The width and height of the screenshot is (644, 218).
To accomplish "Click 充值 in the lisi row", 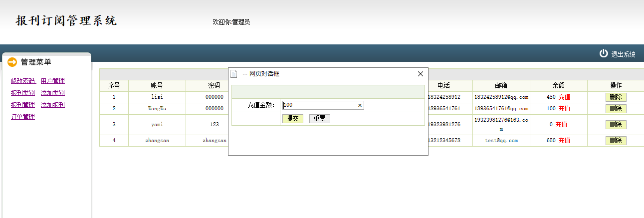I will [x=564, y=97].
